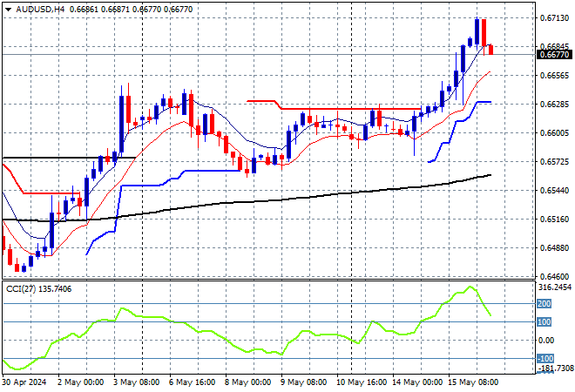This screenshot has height=392, width=575.
Task: Click the CCI 100 level label
Action: tap(545, 322)
